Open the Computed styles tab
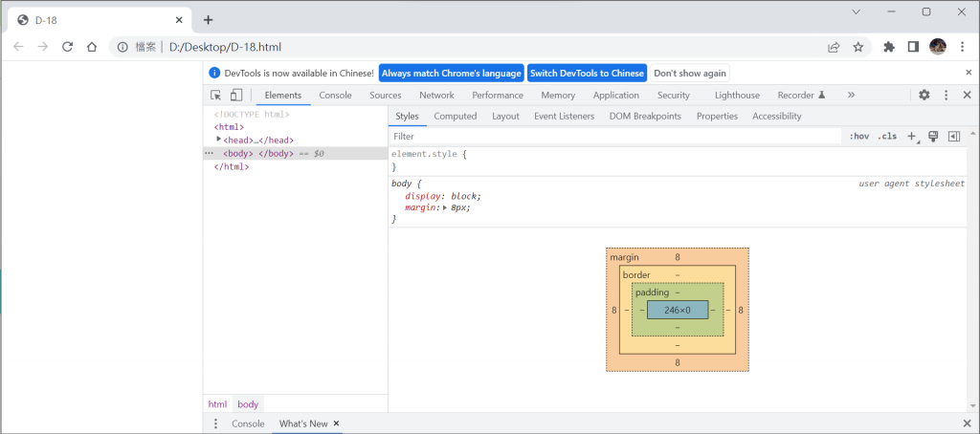This screenshot has width=980, height=434. 455,117
